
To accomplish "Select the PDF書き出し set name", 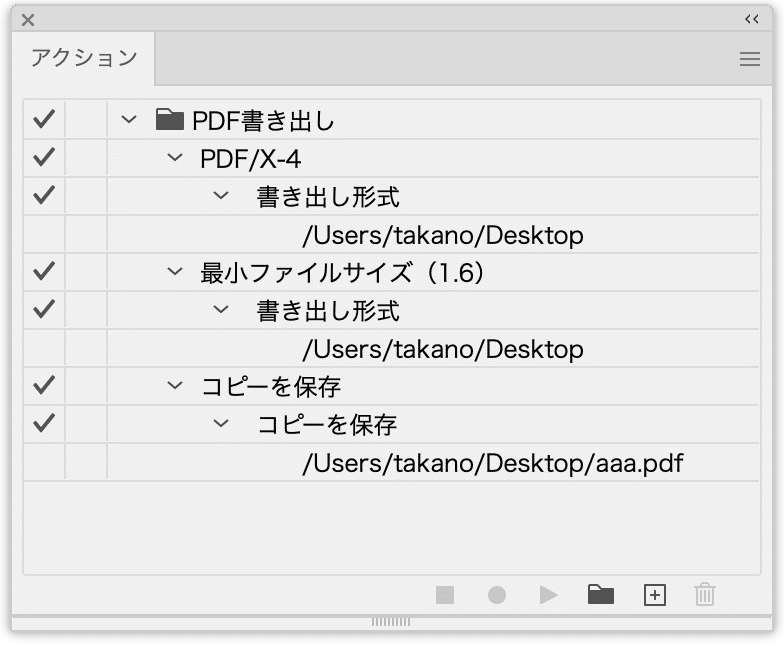I will point(263,120).
